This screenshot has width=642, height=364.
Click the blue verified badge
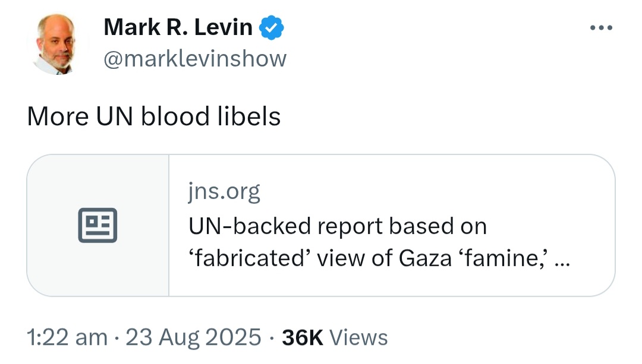click(272, 27)
